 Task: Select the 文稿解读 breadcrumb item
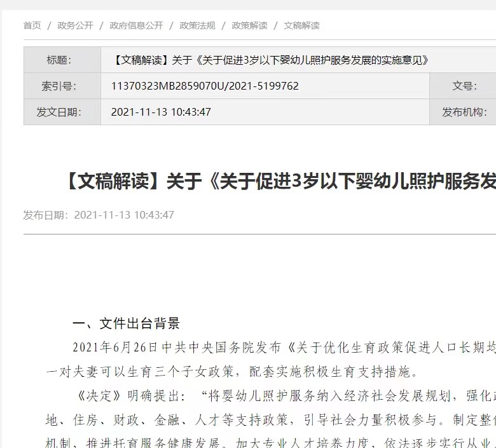pos(301,25)
